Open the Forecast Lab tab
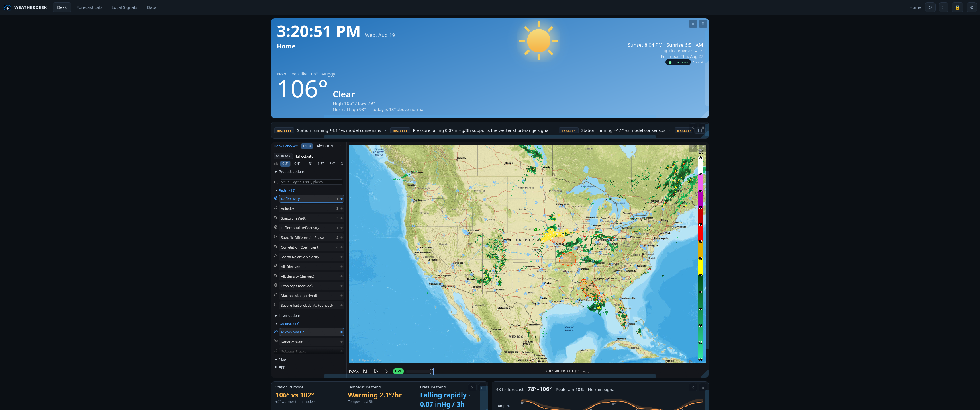 click(89, 7)
